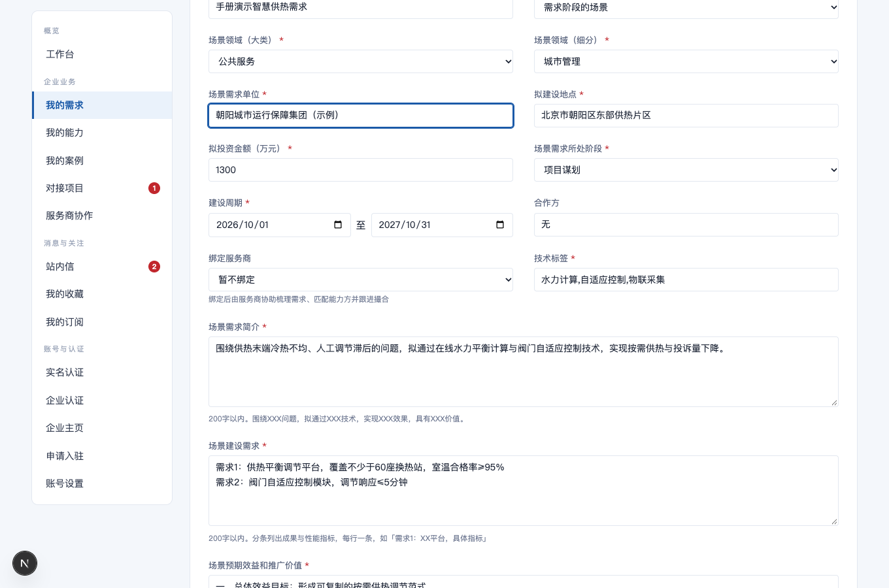Click the start date field 2026/10/01

click(280, 225)
